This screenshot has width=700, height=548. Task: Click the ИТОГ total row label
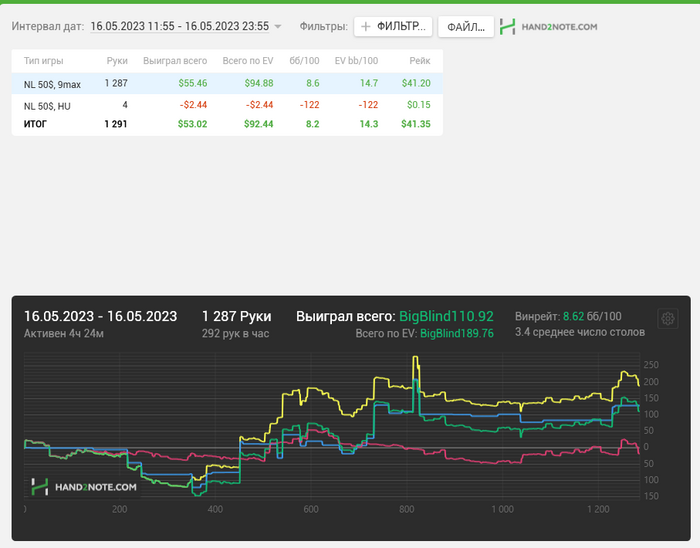pos(35,124)
